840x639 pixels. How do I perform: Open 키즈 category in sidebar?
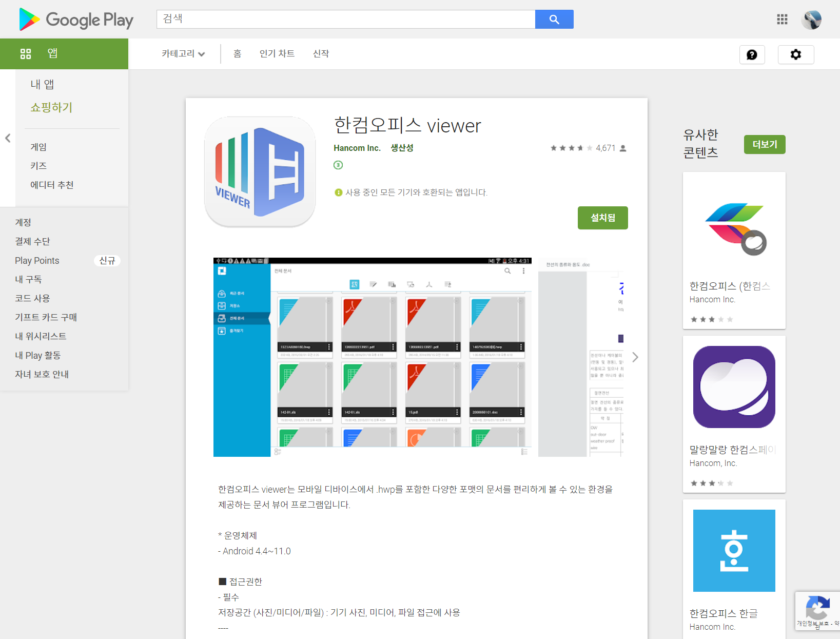pos(38,166)
